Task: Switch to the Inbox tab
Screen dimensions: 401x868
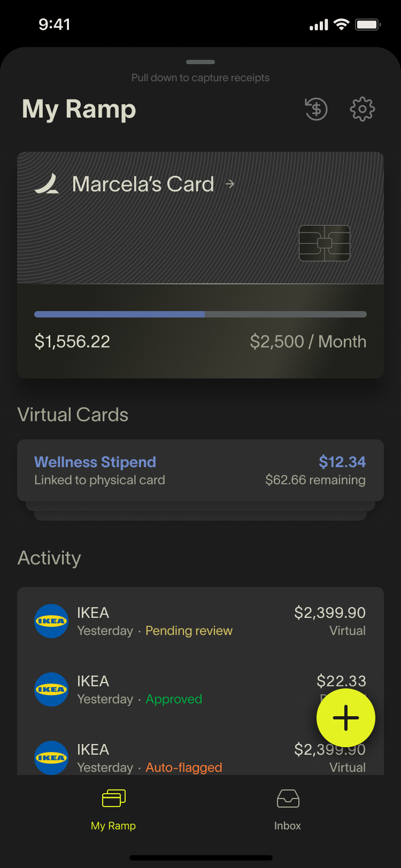Action: coord(288,810)
